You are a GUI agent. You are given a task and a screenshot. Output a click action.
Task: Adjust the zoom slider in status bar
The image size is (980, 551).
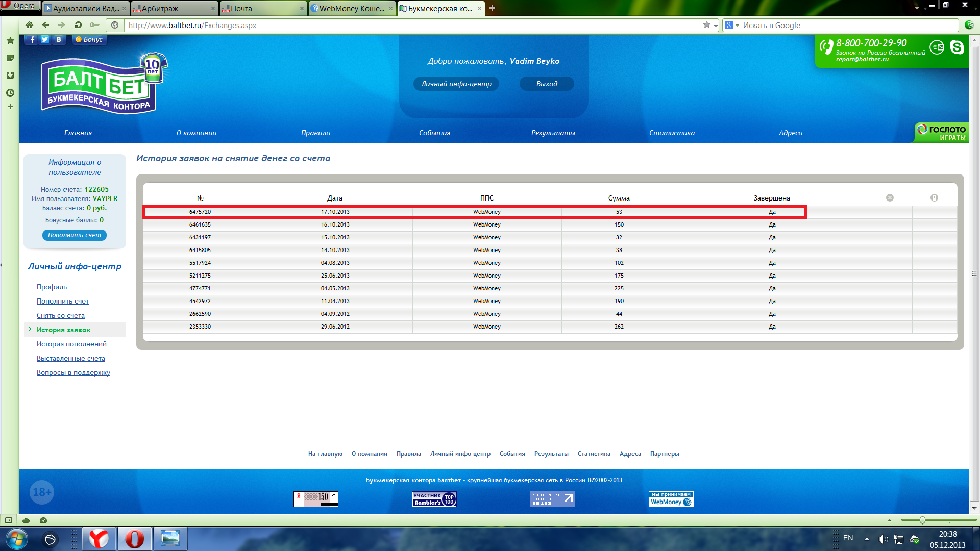(922, 520)
